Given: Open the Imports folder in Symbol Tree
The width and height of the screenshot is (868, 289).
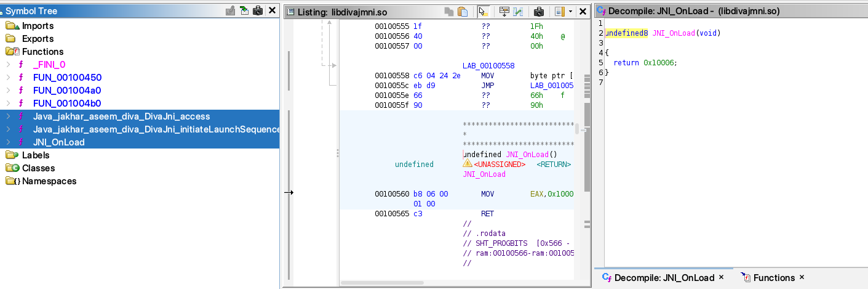Looking at the screenshot, I should tap(38, 26).
